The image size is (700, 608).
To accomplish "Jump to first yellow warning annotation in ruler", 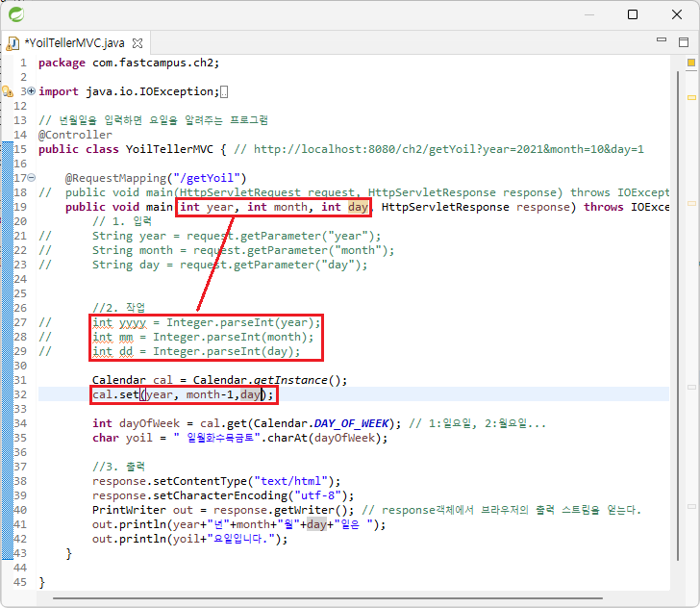I will (x=691, y=97).
